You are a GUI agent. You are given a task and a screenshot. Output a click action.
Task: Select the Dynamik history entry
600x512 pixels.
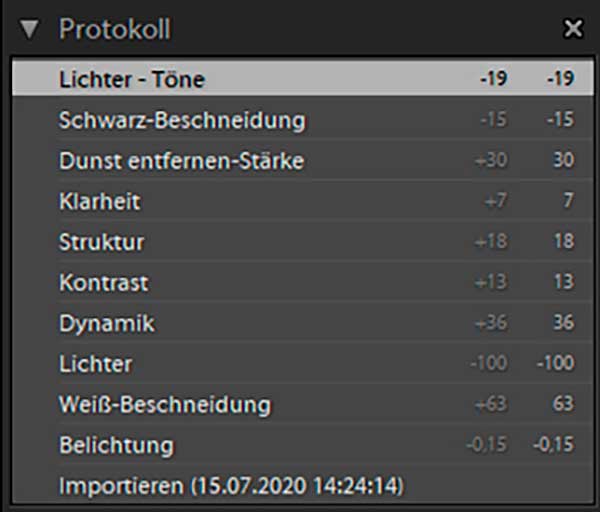tap(106, 324)
